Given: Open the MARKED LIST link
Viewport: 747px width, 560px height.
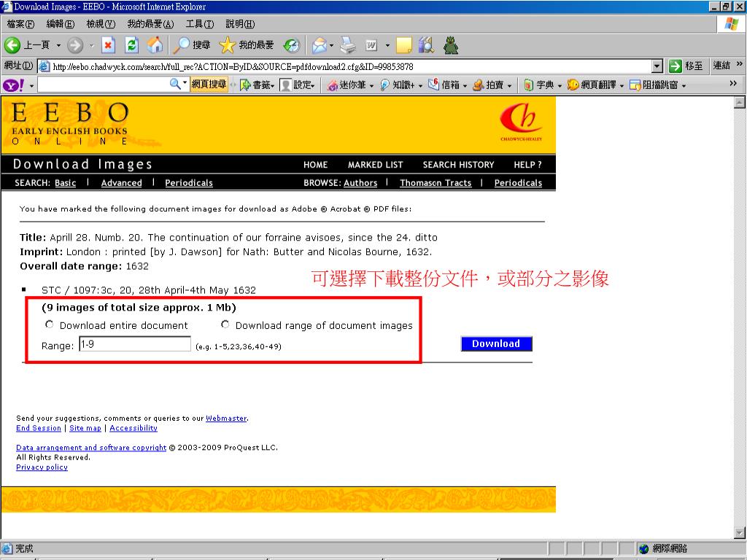Looking at the screenshot, I should pos(376,165).
